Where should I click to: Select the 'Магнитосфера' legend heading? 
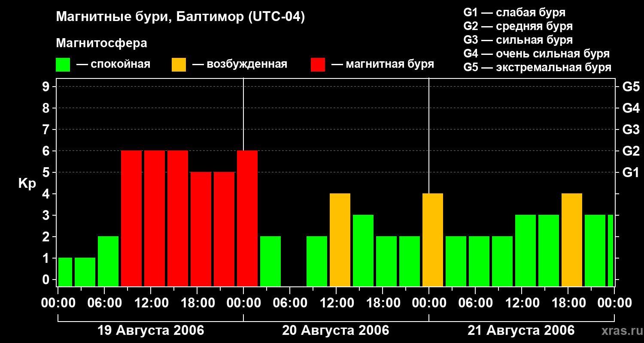click(101, 43)
